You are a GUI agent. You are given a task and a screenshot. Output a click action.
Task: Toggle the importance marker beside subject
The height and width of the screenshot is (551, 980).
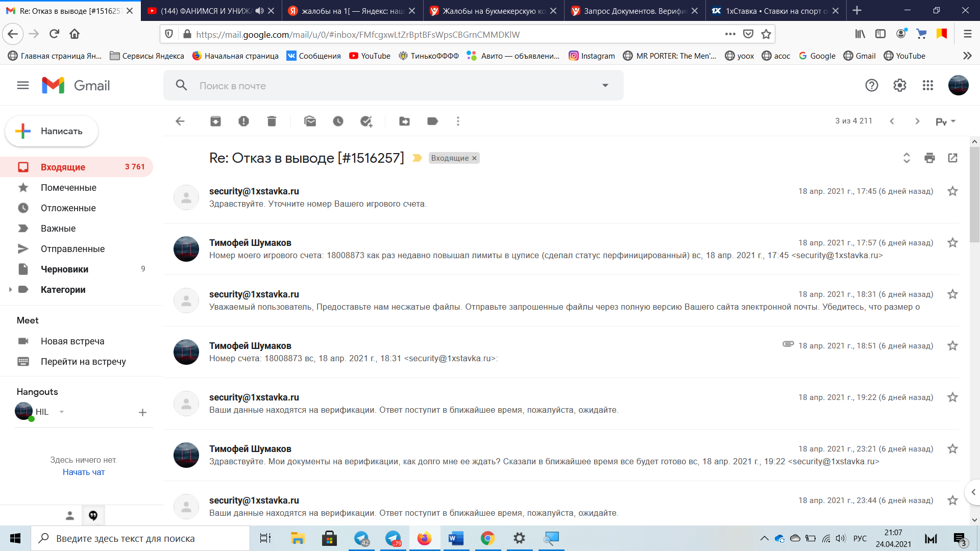[417, 158]
